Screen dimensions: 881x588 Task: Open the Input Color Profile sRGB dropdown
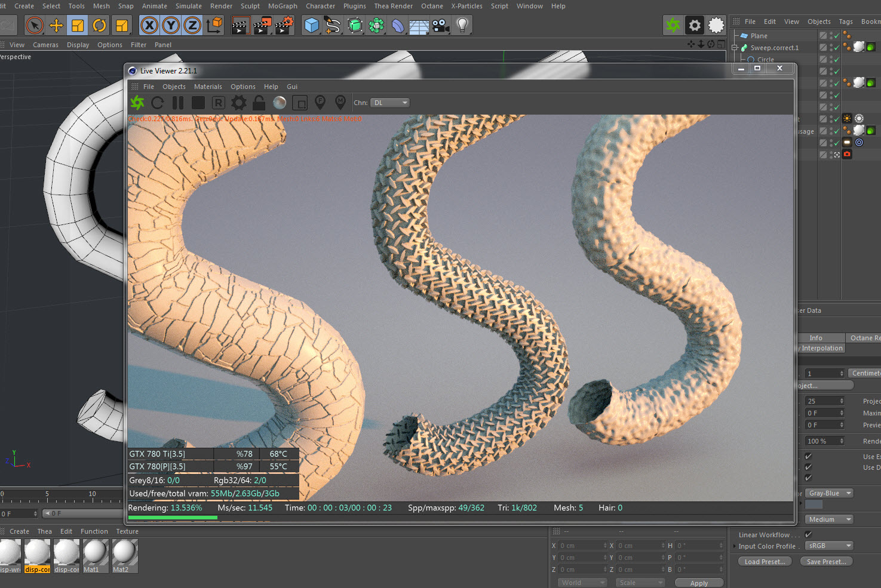point(830,546)
